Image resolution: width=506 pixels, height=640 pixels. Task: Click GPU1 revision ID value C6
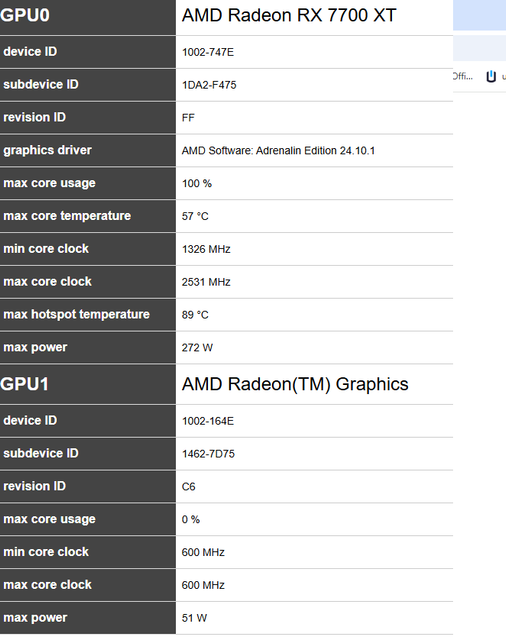coord(189,487)
